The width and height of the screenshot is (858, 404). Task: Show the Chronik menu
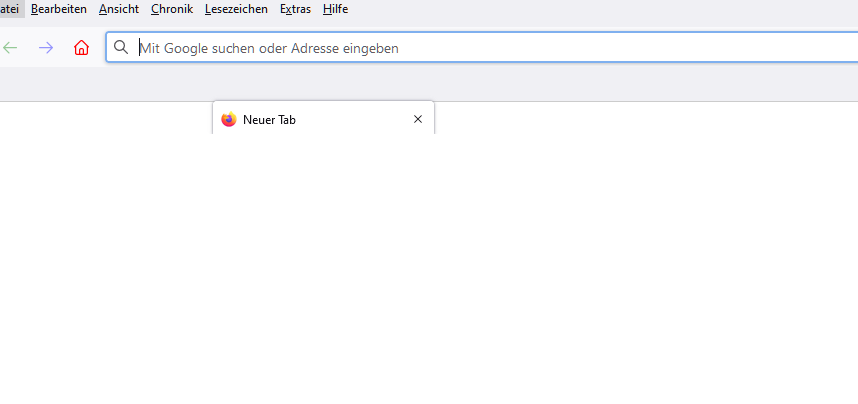click(172, 9)
